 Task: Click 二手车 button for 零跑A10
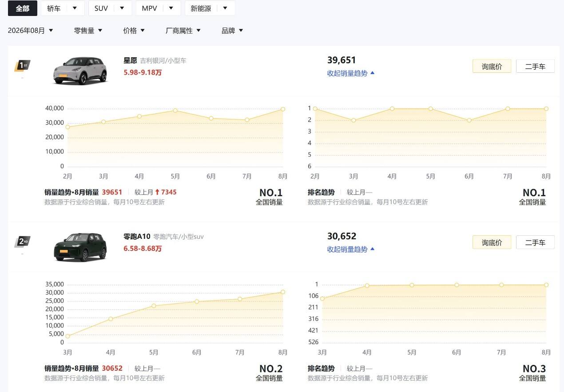(535, 242)
